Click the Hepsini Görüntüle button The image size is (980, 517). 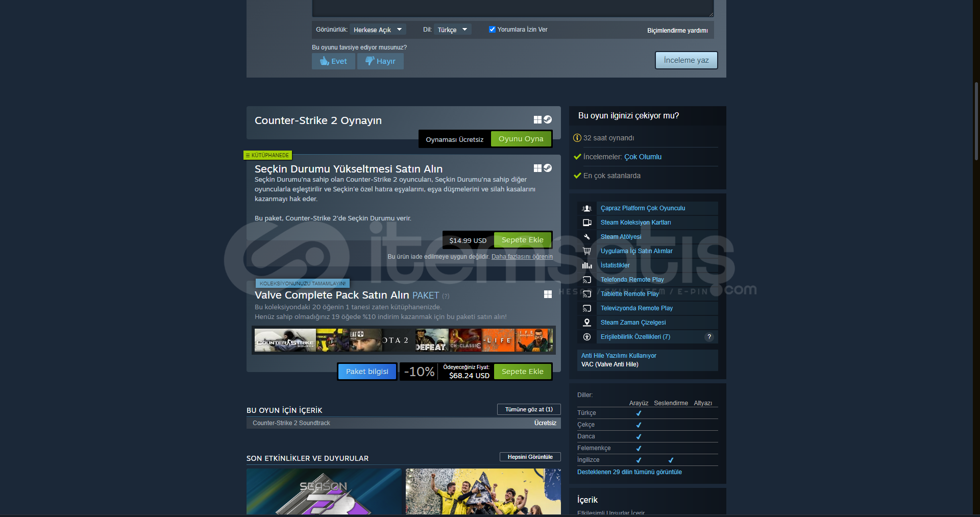530,457
